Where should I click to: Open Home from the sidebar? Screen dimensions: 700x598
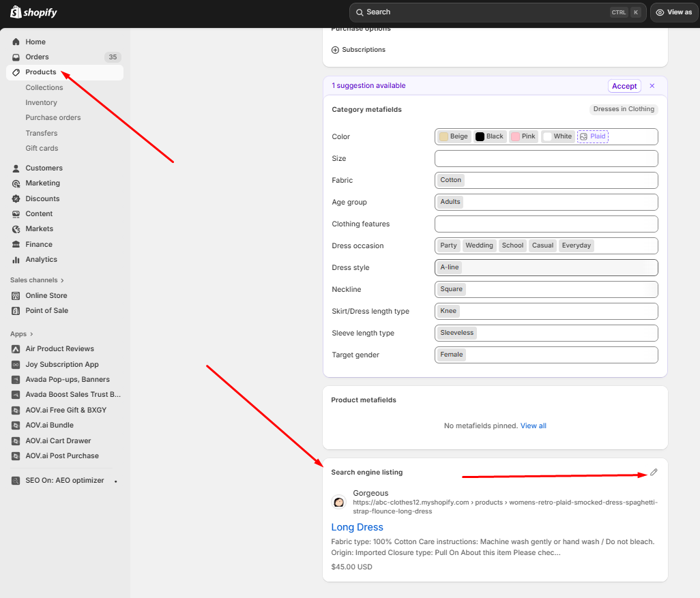tap(35, 42)
